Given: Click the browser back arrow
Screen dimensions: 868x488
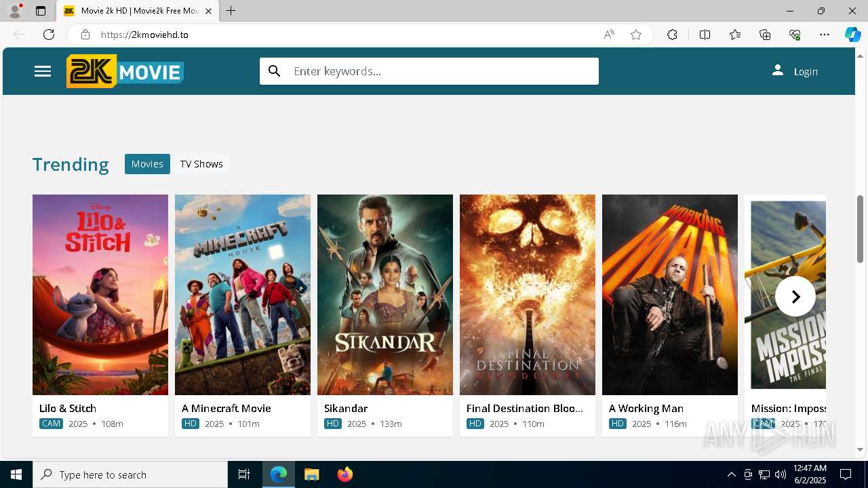Looking at the screenshot, I should point(19,35).
